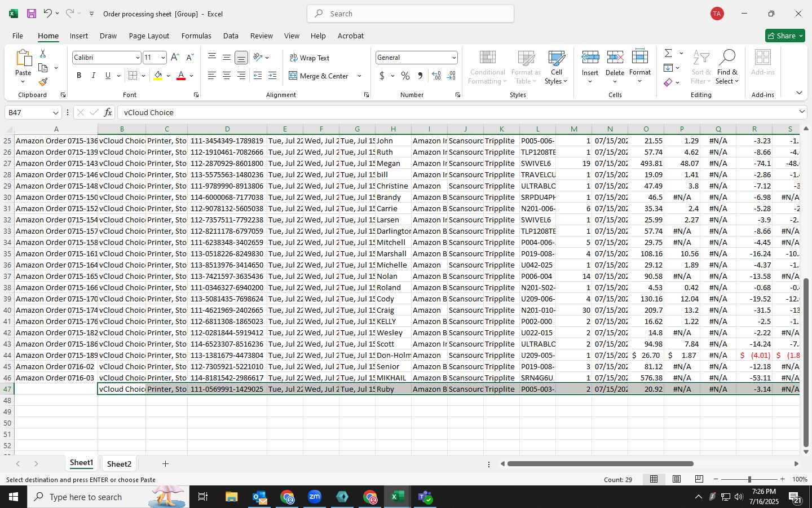Click AutoSum sigma icon
812x508 pixels.
pyautogui.click(x=668, y=53)
